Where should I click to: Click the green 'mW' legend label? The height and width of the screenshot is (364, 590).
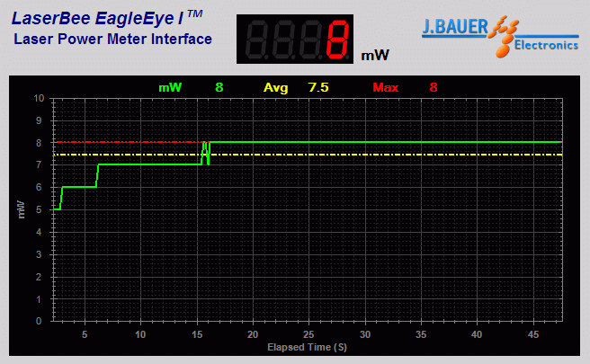coord(170,87)
